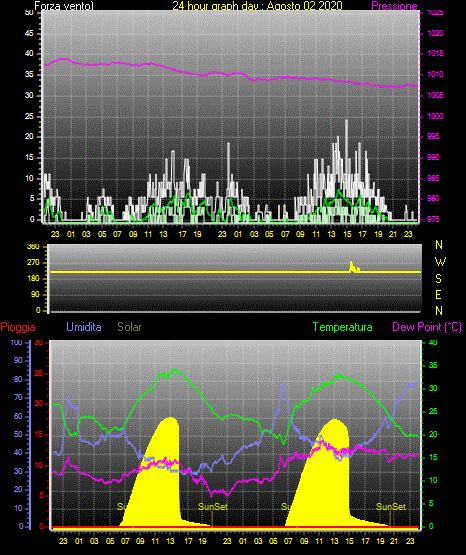
Task: Click the '985' pressure axis value
Action: point(433,178)
